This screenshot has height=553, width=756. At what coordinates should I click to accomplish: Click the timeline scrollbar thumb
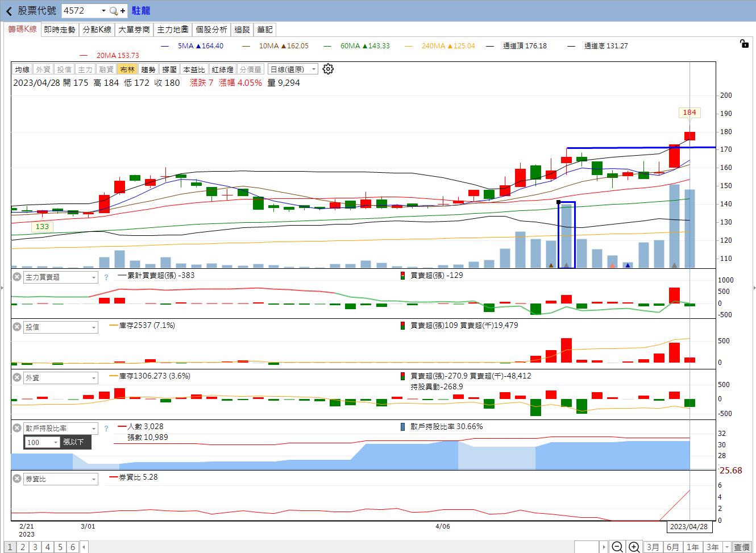pyautogui.click(x=587, y=547)
